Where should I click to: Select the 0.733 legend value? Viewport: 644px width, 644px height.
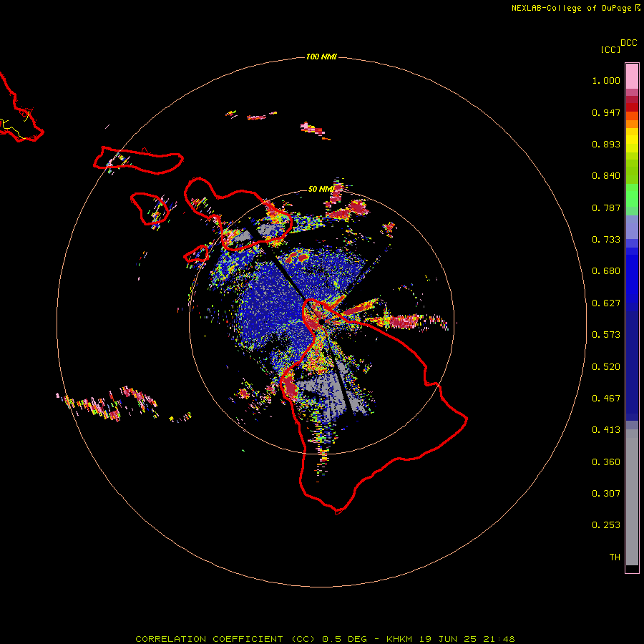pyautogui.click(x=606, y=240)
